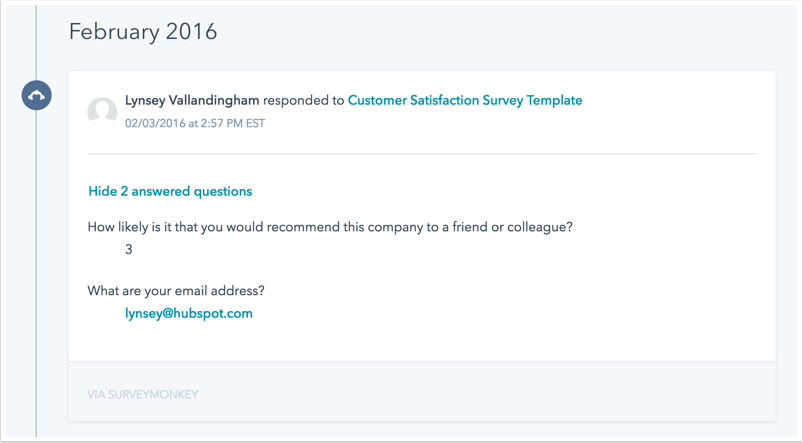Open Customer Satisfaction Survey Template link

point(465,100)
